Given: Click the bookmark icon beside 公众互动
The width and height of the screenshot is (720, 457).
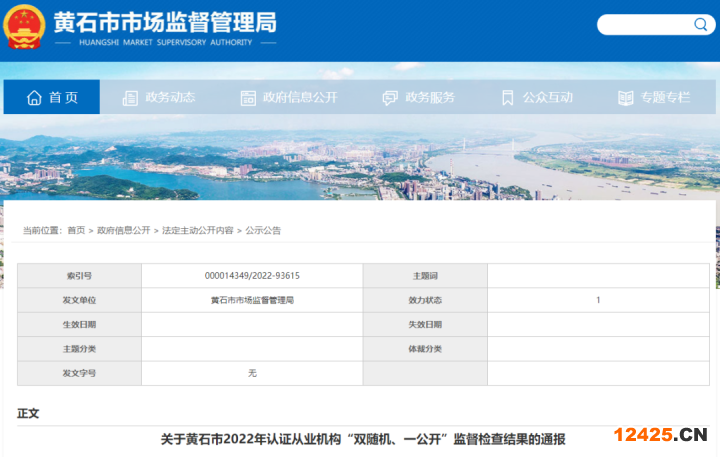Looking at the screenshot, I should click(x=508, y=98).
